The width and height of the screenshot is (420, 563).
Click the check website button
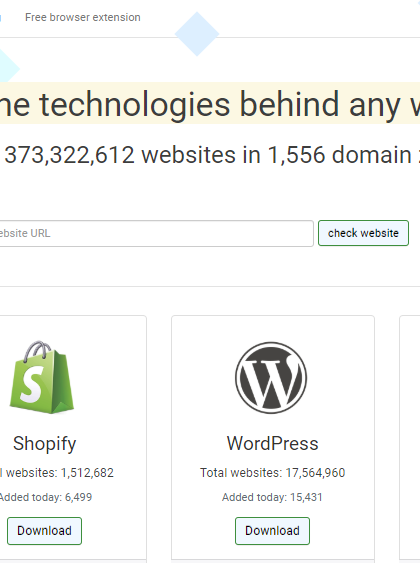point(363,233)
